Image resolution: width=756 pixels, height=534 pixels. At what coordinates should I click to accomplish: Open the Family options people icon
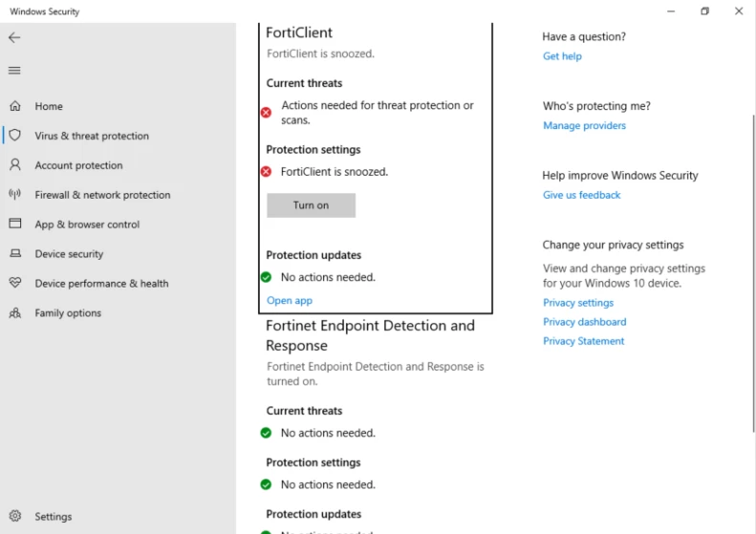pyautogui.click(x=15, y=312)
